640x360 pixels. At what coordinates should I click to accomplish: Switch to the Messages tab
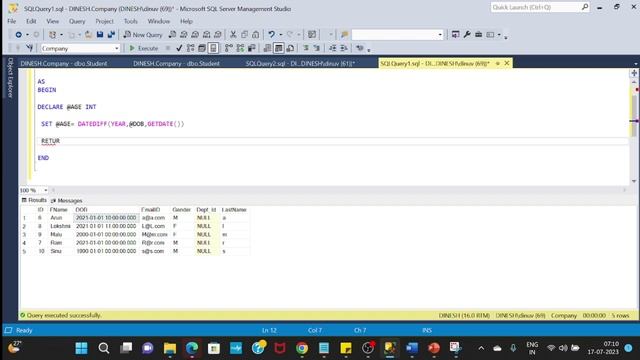[x=67, y=201]
